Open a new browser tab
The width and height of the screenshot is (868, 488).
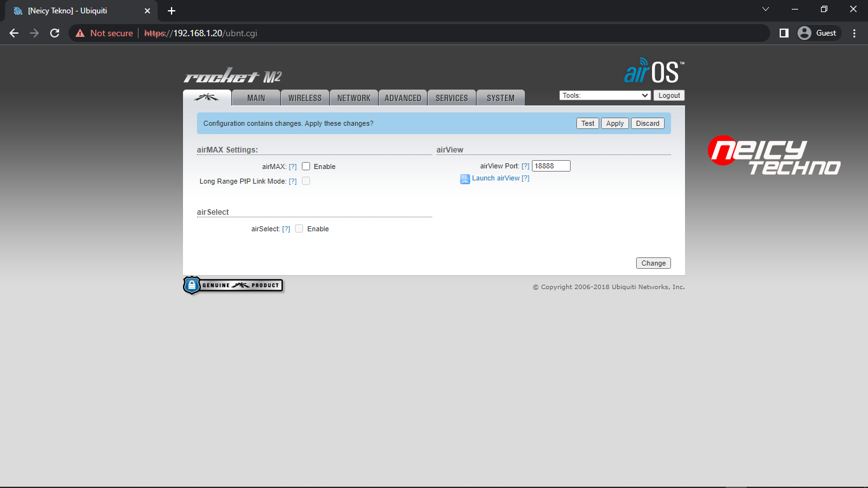click(x=172, y=11)
